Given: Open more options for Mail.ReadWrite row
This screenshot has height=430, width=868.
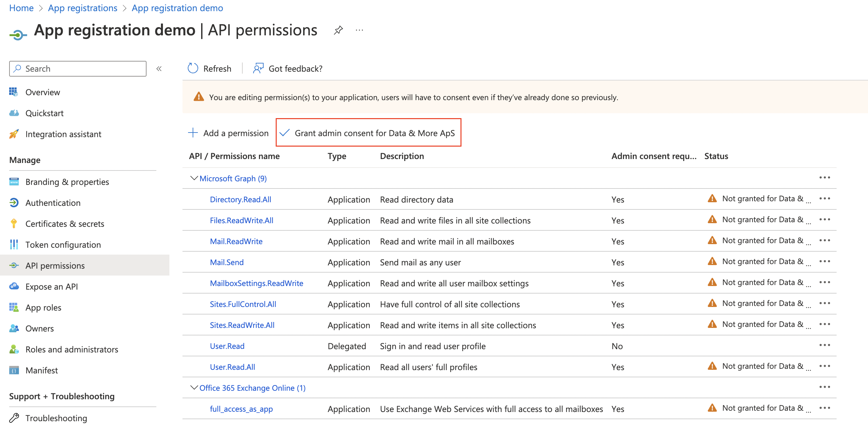Looking at the screenshot, I should coord(825,241).
